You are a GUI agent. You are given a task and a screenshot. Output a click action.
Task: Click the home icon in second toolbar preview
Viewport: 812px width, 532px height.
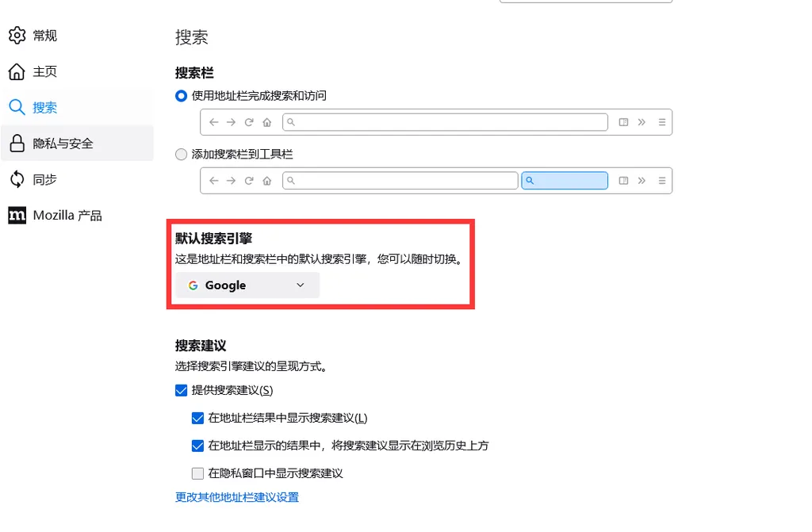tap(266, 181)
